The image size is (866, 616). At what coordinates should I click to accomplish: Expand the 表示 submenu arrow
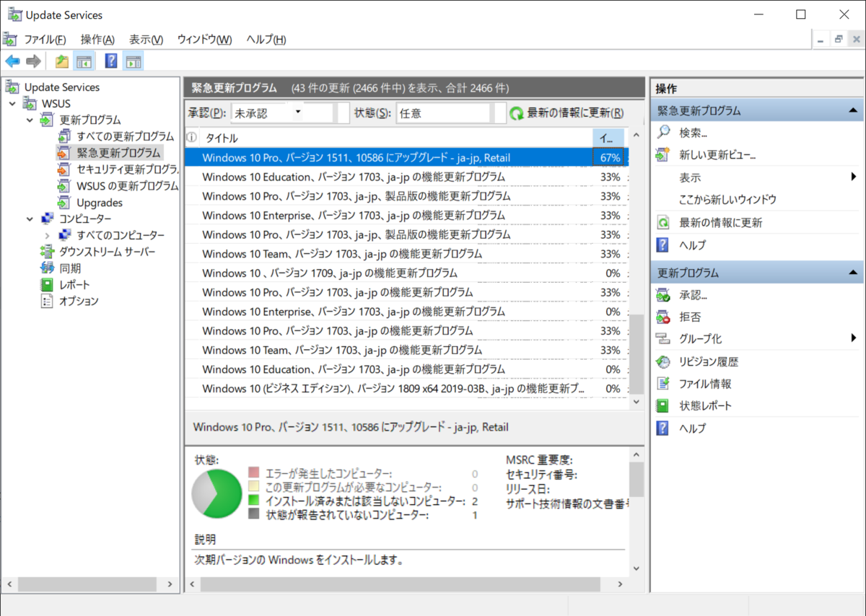click(854, 177)
